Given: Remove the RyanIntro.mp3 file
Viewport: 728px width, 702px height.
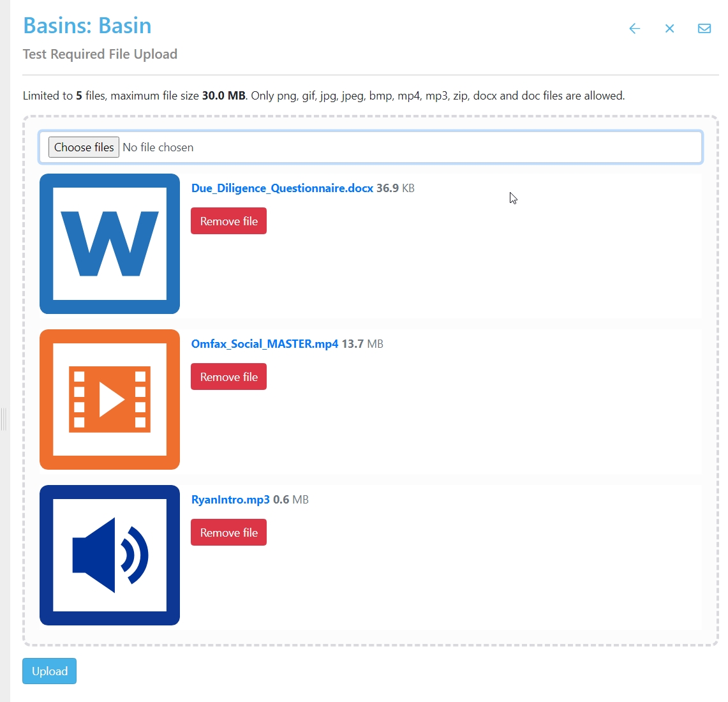Looking at the screenshot, I should point(228,533).
